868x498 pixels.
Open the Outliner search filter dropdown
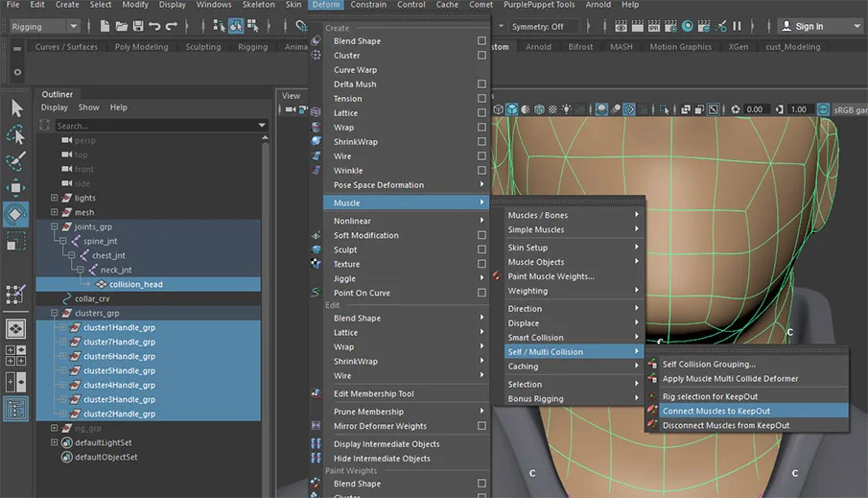coord(262,126)
